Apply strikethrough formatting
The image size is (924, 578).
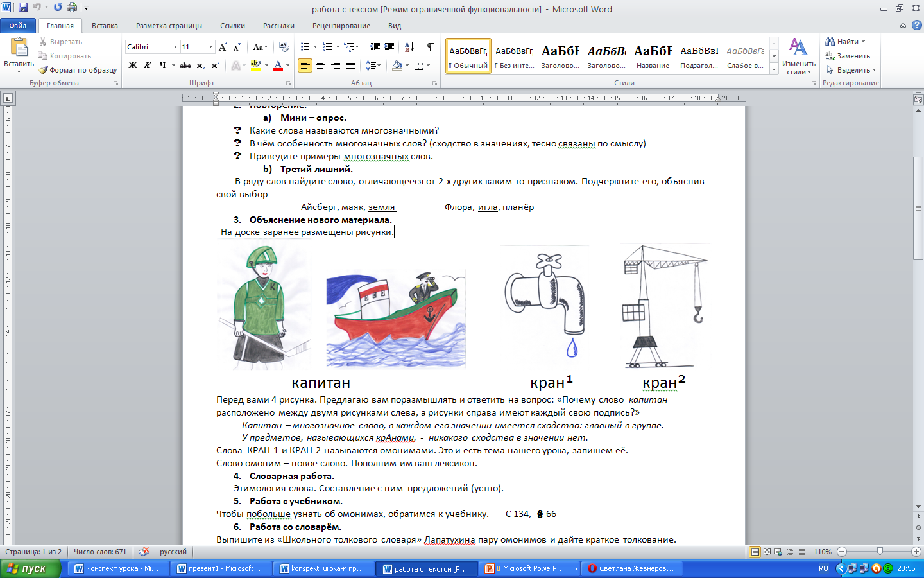pos(185,66)
